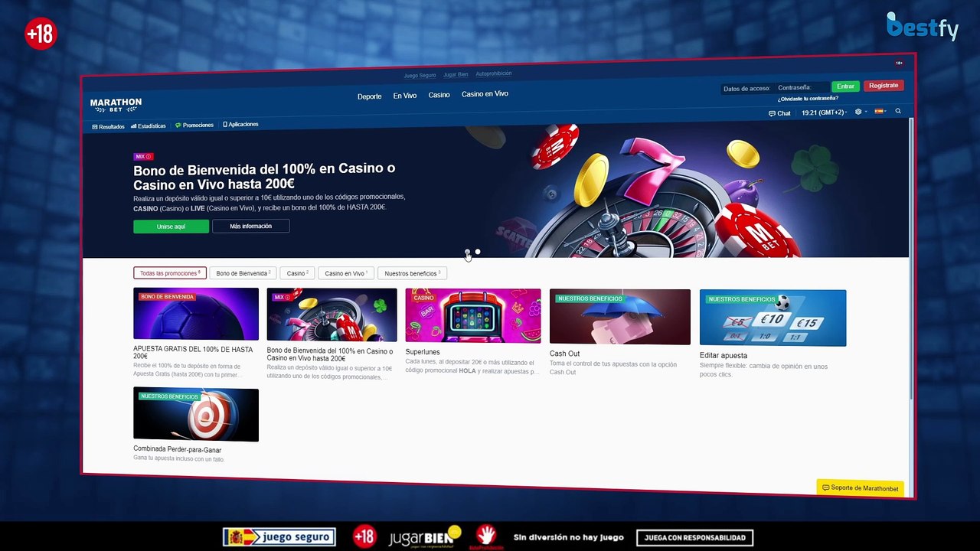Click the Más información button
Image resolution: width=980 pixels, height=551 pixels.
(x=250, y=226)
